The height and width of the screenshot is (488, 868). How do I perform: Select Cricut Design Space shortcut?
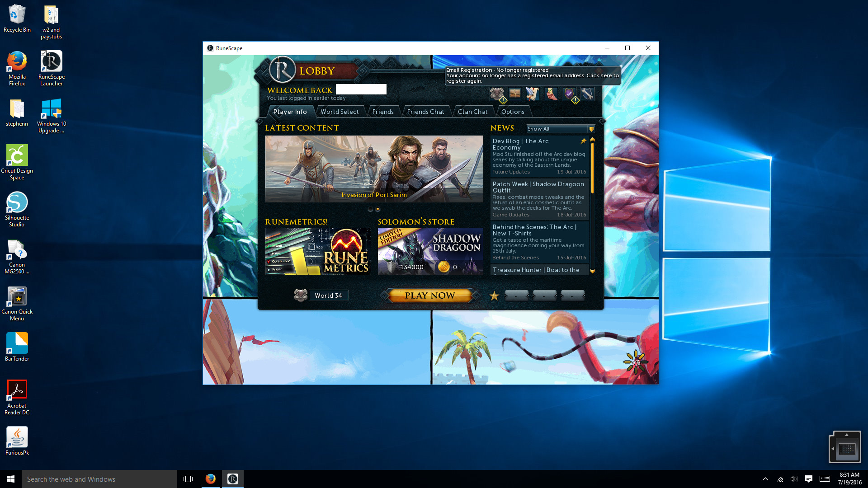(17, 163)
